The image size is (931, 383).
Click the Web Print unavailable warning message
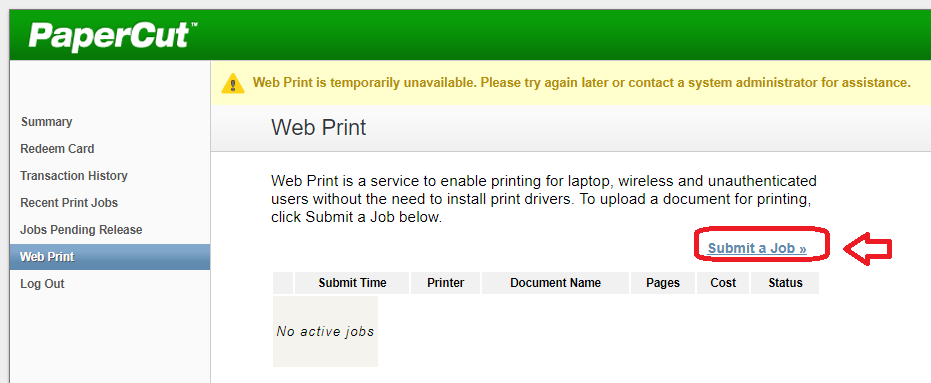click(x=581, y=83)
